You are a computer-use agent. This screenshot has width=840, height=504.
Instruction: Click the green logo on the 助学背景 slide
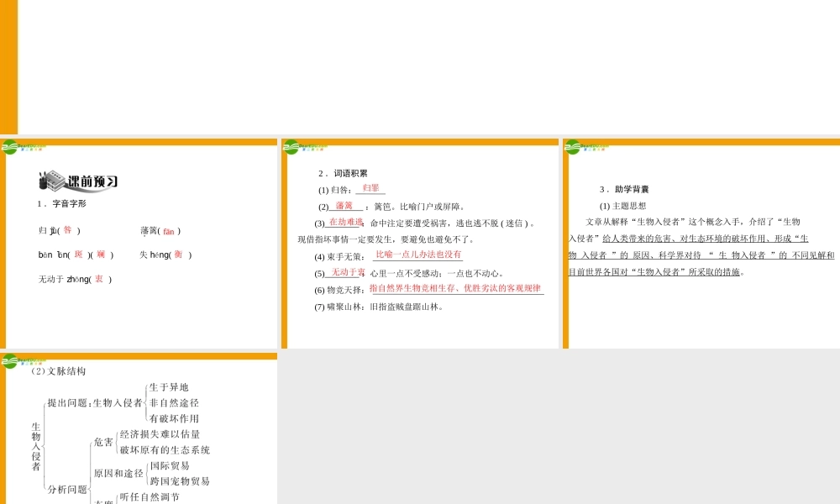tap(573, 147)
